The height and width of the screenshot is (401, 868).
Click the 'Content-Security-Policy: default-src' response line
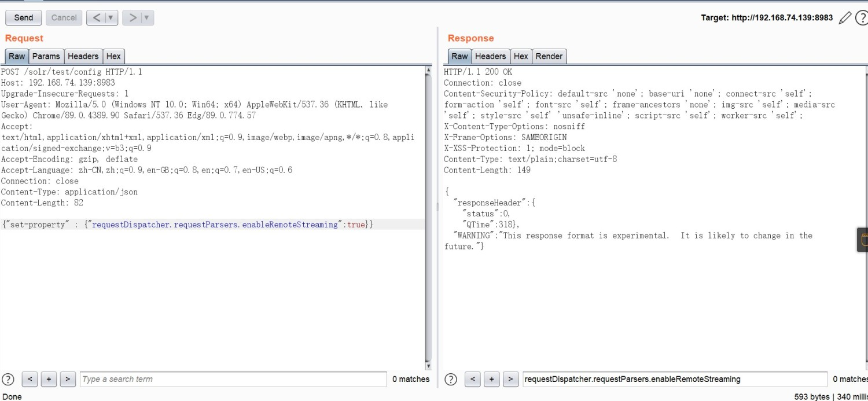[x=628, y=94]
